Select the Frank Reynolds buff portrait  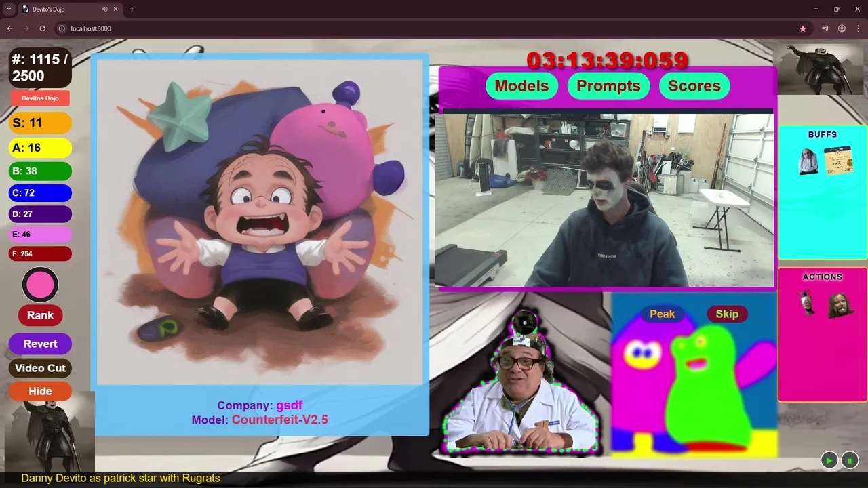click(x=808, y=161)
